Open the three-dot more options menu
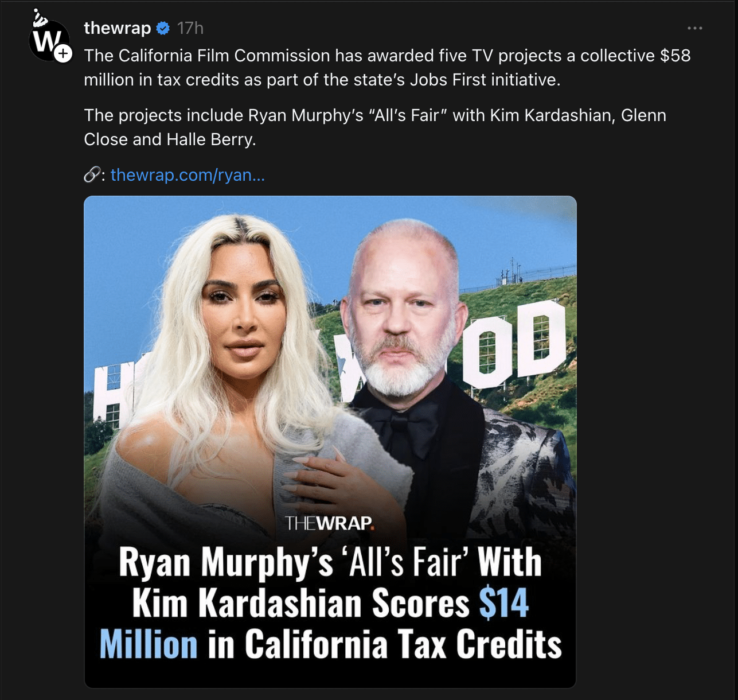Image resolution: width=738 pixels, height=700 pixels. 694,28
